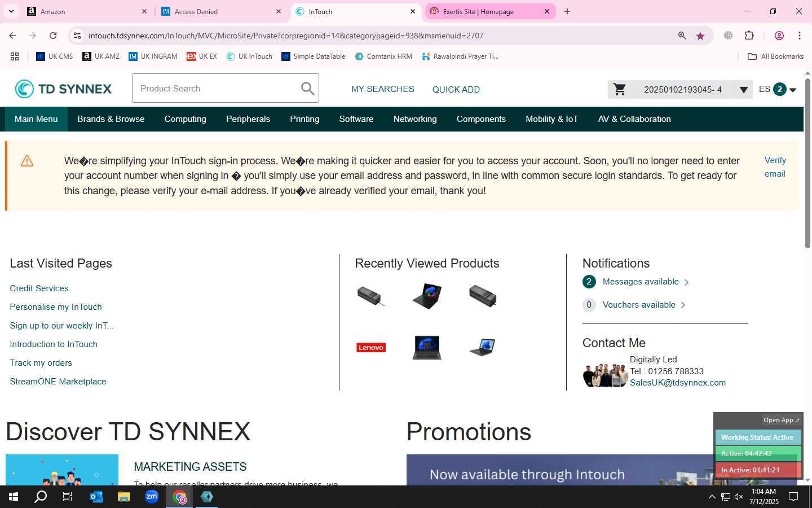Close the Amazon tab
Viewport: 812px width, 508px height.
(144, 11)
